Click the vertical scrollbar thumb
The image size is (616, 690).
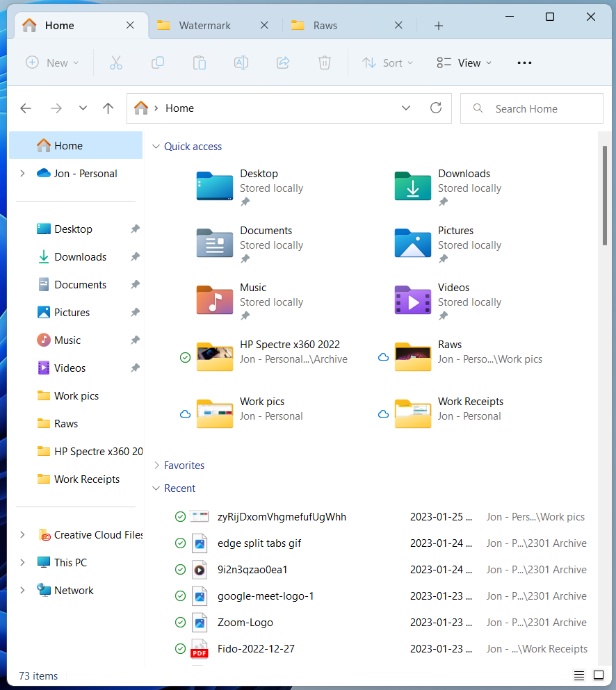pyautogui.click(x=605, y=195)
